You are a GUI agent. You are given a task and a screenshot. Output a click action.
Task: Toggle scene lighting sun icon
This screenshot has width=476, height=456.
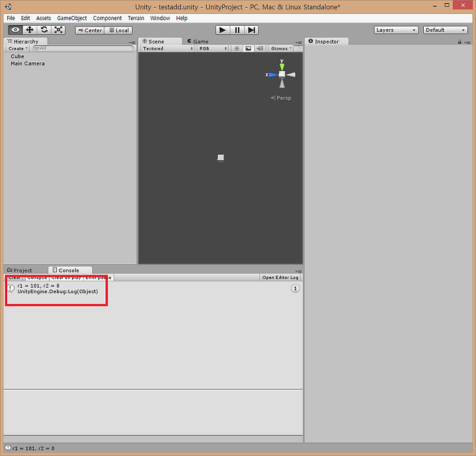pyautogui.click(x=237, y=48)
